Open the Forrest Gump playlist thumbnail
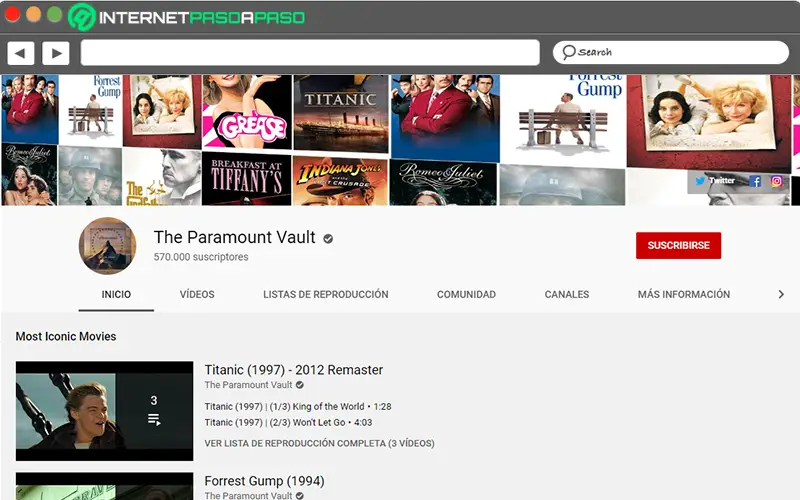Viewport: 800px width, 500px height. click(x=105, y=486)
